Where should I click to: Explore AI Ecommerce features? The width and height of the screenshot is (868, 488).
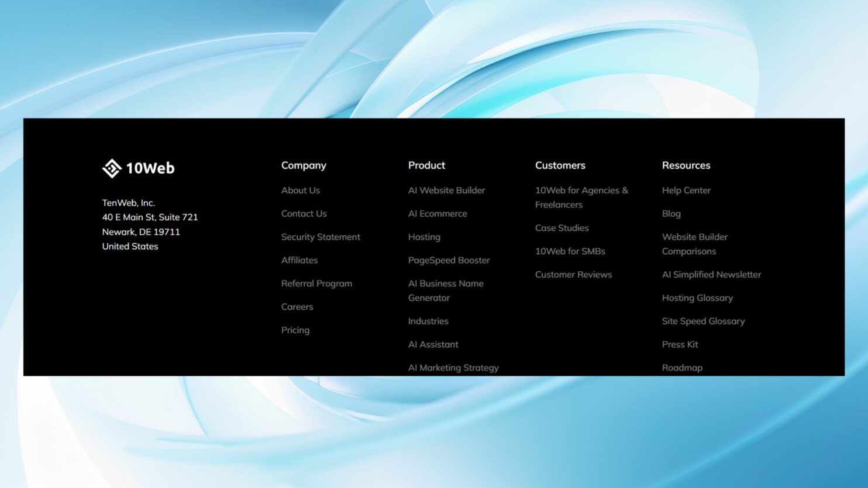click(x=438, y=213)
